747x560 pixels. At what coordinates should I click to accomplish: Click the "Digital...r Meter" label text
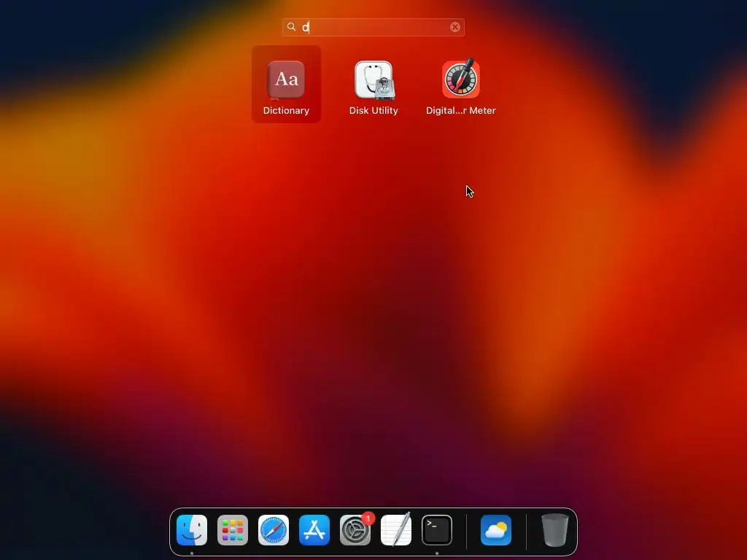pos(461,111)
